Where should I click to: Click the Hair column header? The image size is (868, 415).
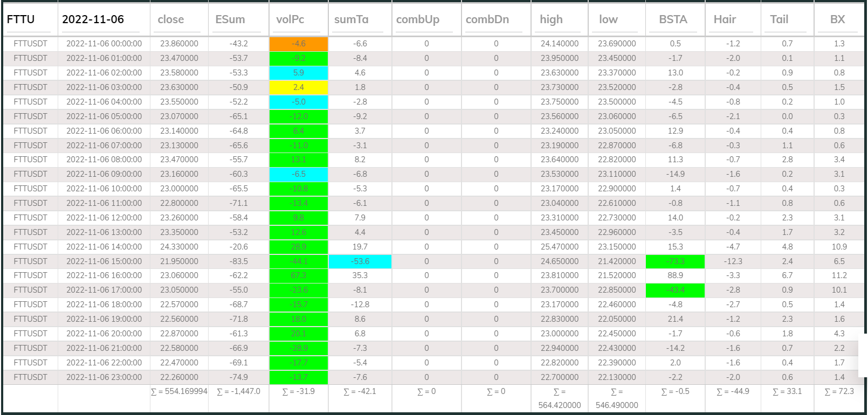pyautogui.click(x=725, y=19)
